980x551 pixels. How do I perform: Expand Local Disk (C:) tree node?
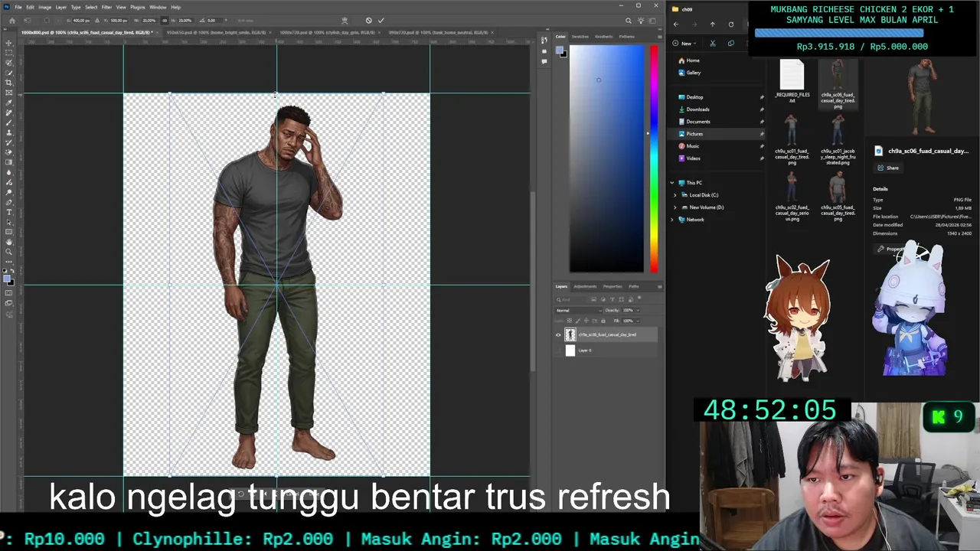tap(675, 195)
